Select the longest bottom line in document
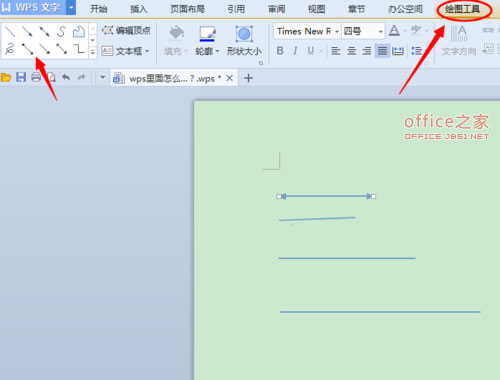The height and width of the screenshot is (380, 500). pyautogui.click(x=380, y=312)
